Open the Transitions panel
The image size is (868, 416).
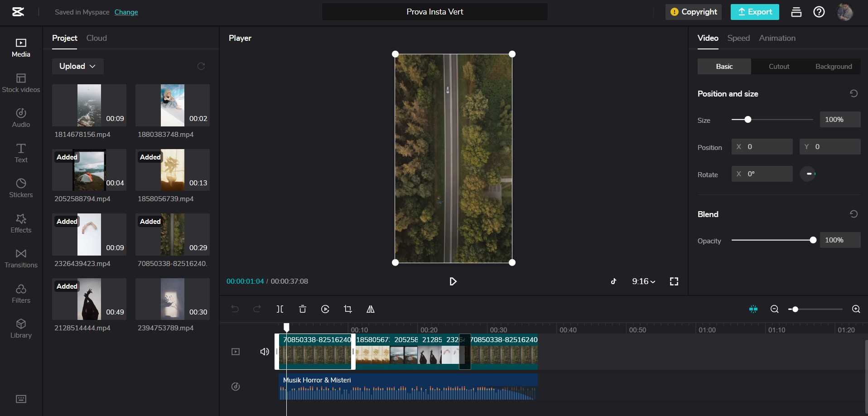coord(21,259)
